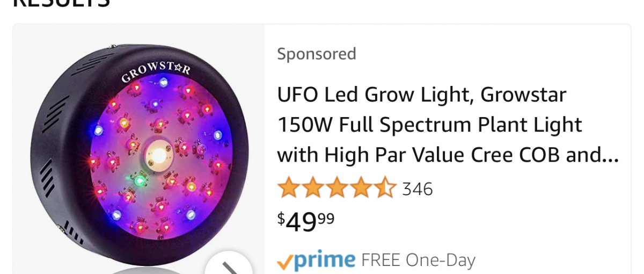Click the GROWSTAR brand logo on the lamp

click(x=155, y=73)
